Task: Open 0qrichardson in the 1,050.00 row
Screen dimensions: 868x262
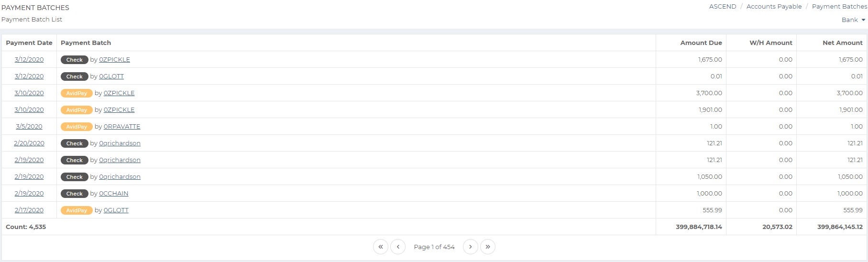Action: coord(120,176)
